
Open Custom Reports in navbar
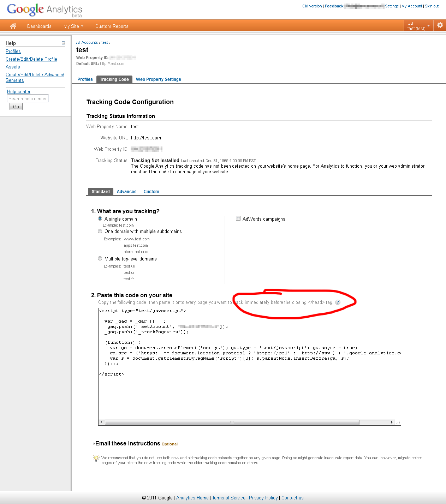pos(112,26)
